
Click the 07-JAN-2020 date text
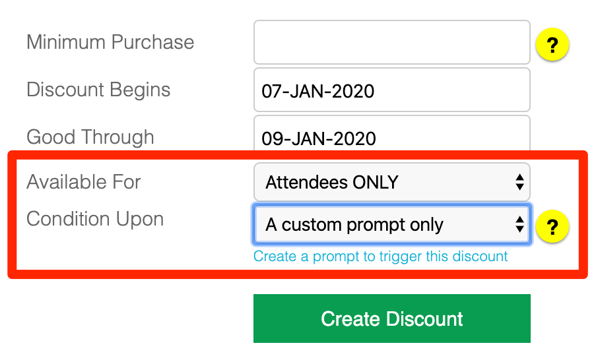coord(318,92)
